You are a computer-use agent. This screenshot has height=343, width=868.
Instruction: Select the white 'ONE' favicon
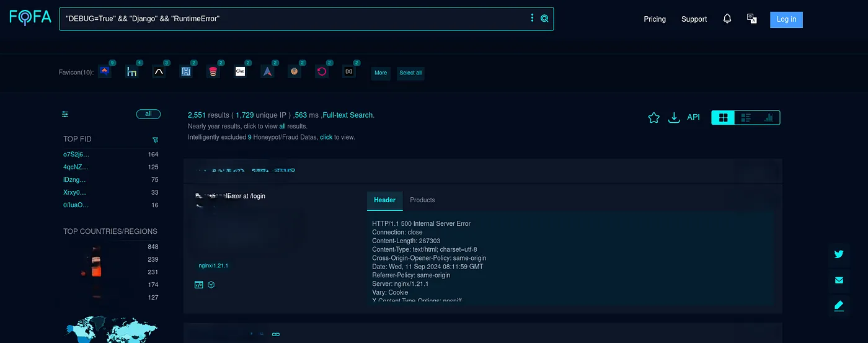coord(241,71)
